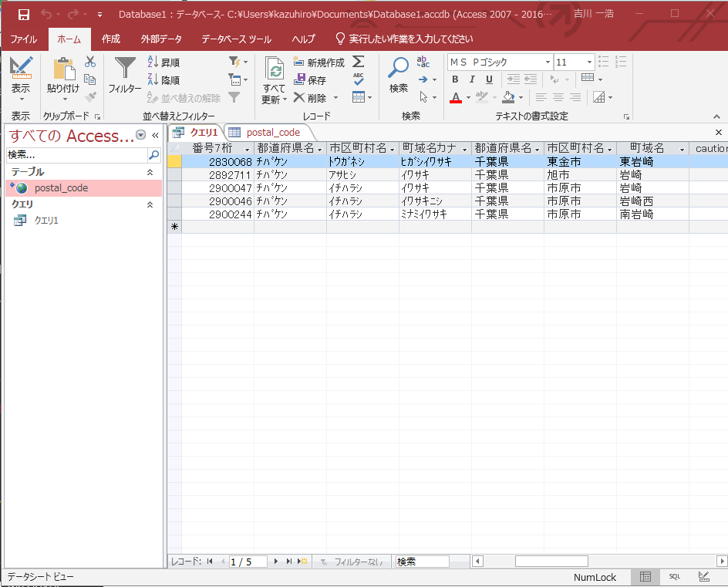Click the Totals sigma icon
728x587 pixels.
tap(359, 62)
